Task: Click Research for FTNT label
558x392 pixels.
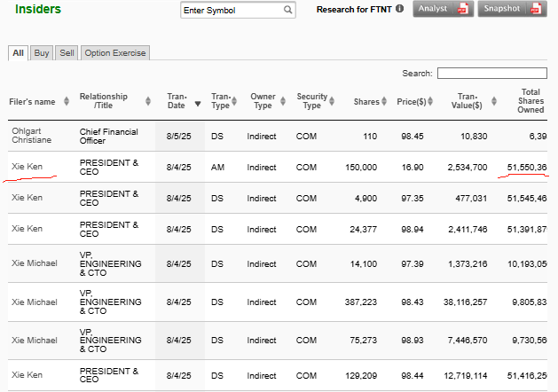Action: [354, 9]
